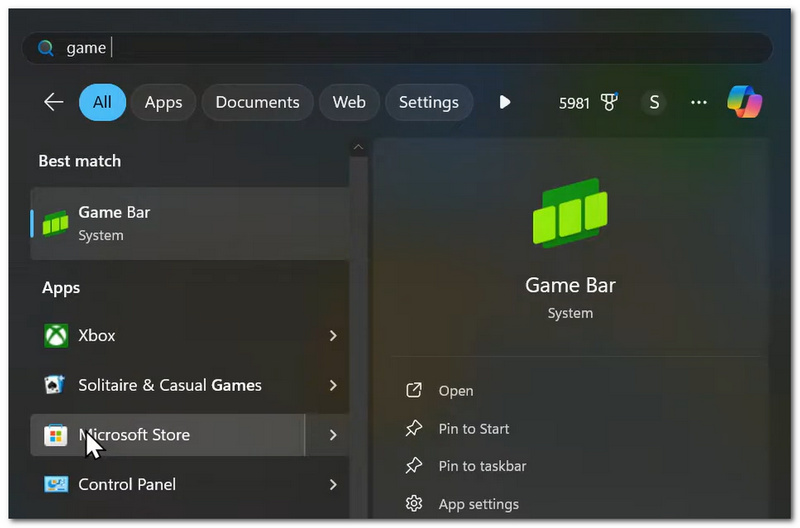
Task: Open the three-dot more options menu
Action: (698, 103)
